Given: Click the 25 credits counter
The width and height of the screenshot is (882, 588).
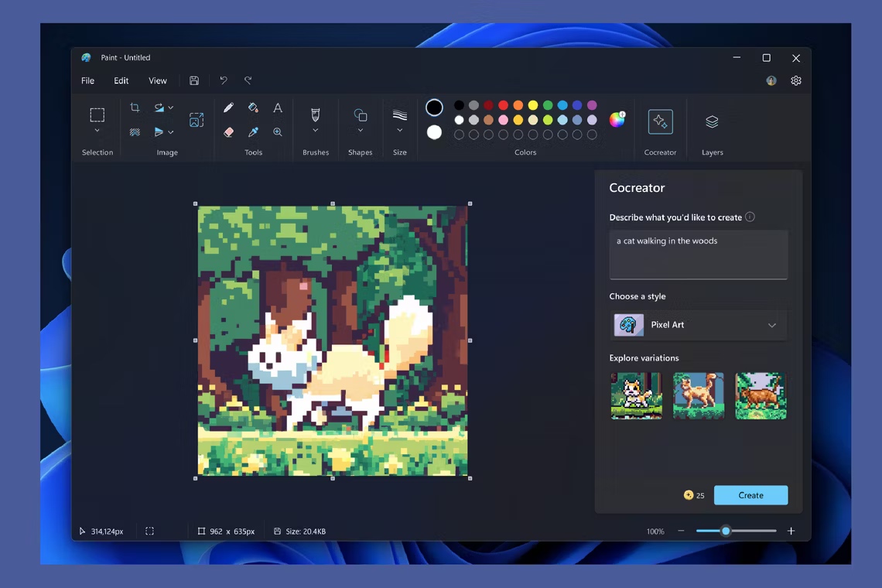Looking at the screenshot, I should click(694, 495).
